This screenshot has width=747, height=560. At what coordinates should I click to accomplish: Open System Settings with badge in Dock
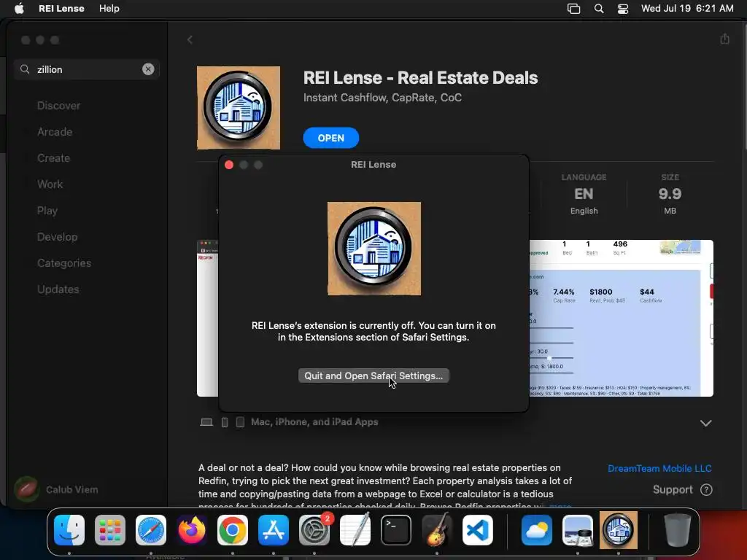click(314, 530)
